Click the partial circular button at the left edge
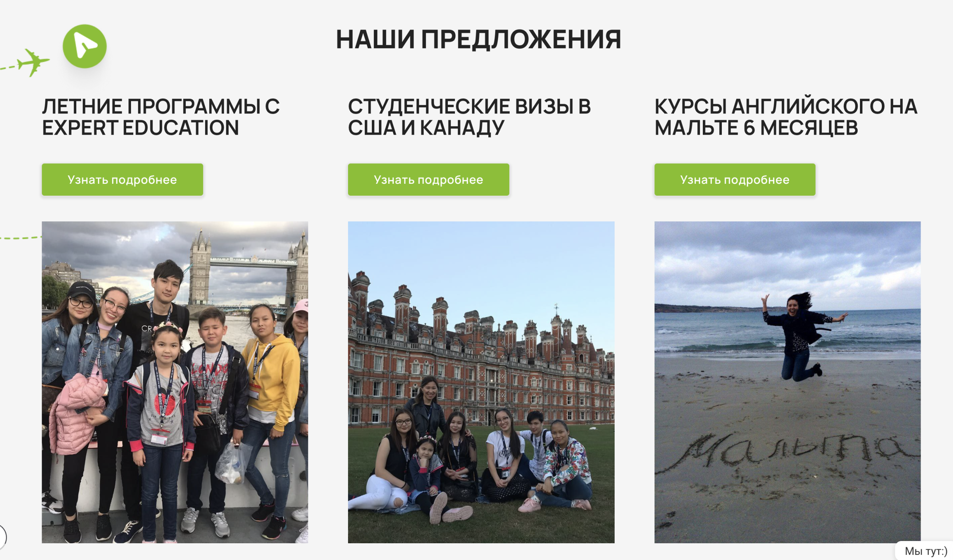The width and height of the screenshot is (953, 560). pos(3,537)
